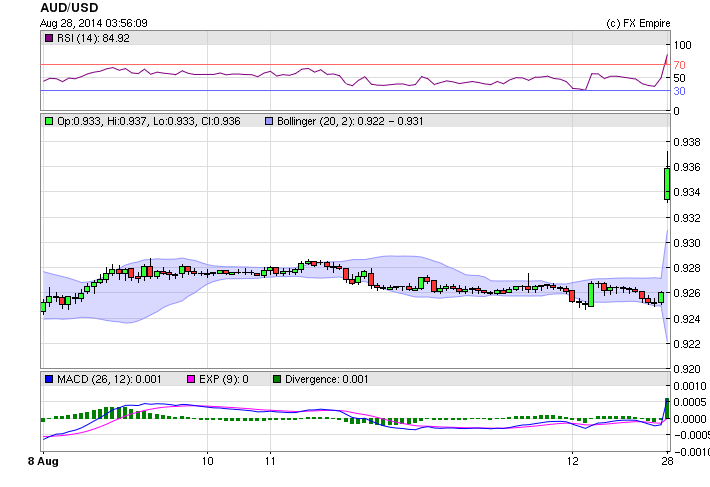Screen dimensions: 710x487
Task: Click the dark green Divergence legend swatch
Action: [277, 379]
